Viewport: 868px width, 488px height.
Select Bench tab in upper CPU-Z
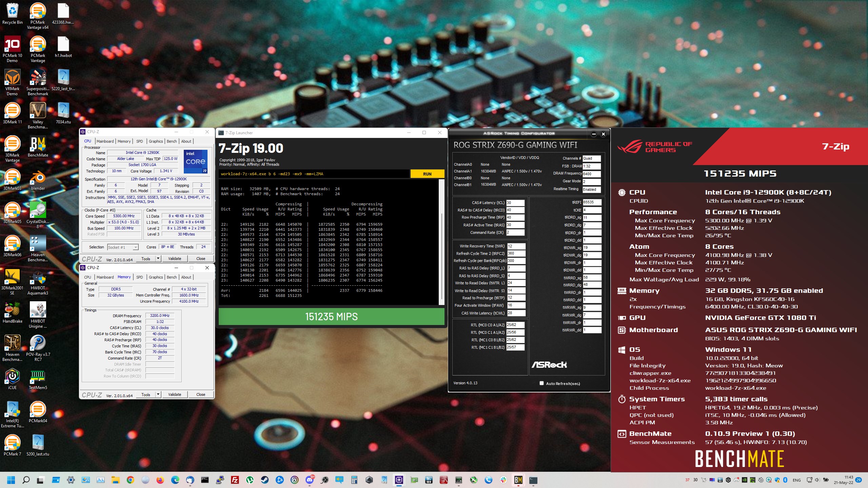172,141
